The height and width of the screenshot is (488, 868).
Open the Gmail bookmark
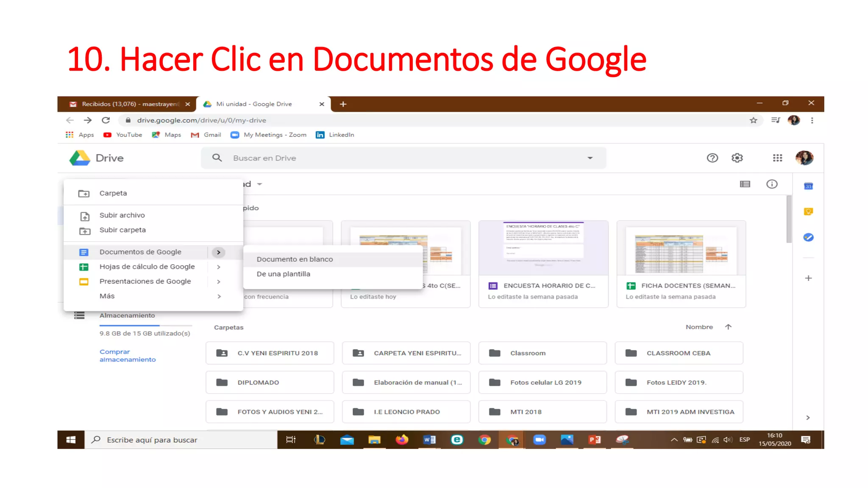pos(206,135)
